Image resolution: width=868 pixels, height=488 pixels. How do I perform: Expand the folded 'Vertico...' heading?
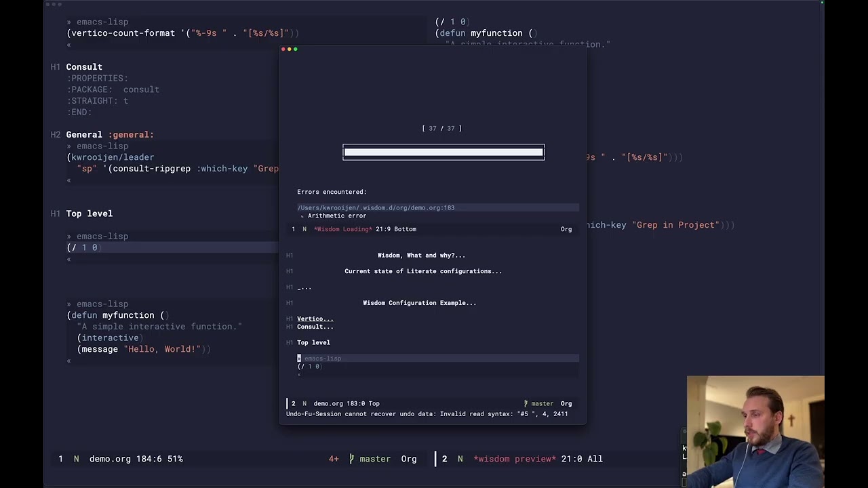(x=315, y=319)
